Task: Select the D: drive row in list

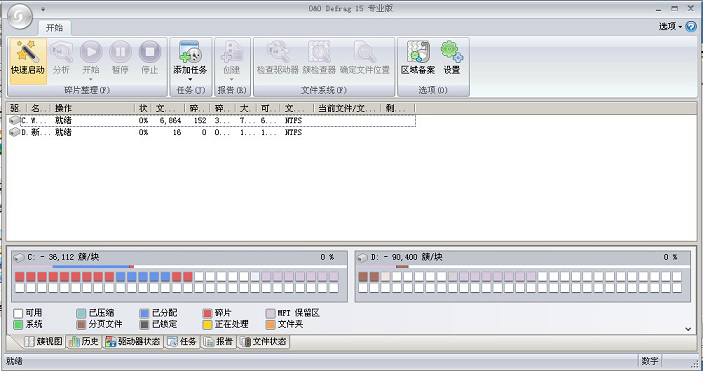Action: [x=212, y=132]
